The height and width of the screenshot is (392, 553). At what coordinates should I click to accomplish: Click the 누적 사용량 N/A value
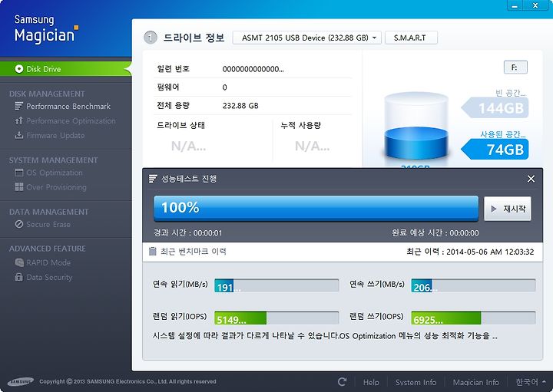click(313, 146)
